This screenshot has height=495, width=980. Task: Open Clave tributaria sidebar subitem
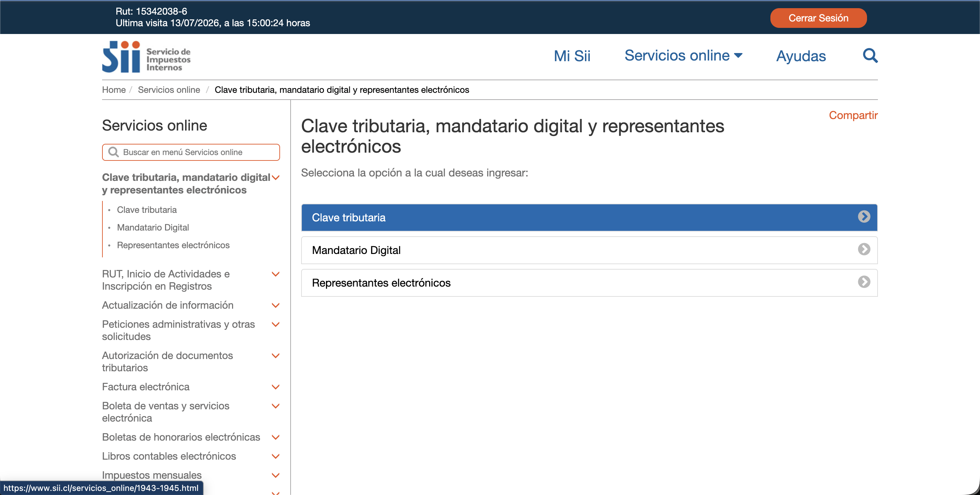tap(147, 210)
